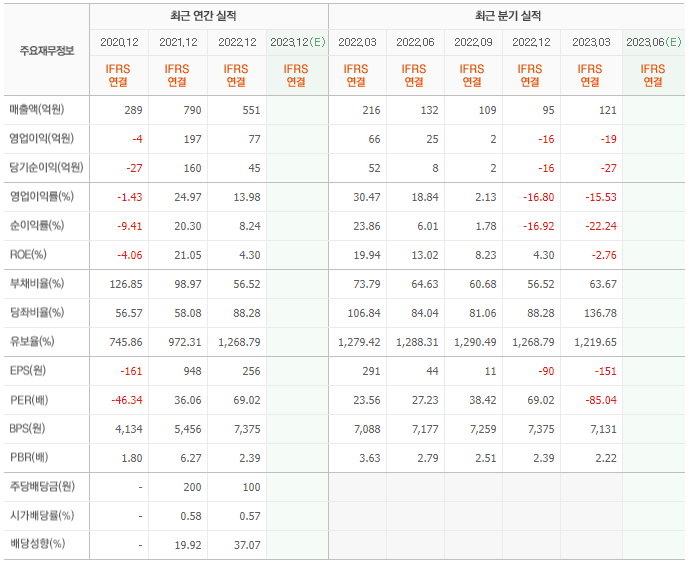Click the reserve ratio value 745.86

126,342
